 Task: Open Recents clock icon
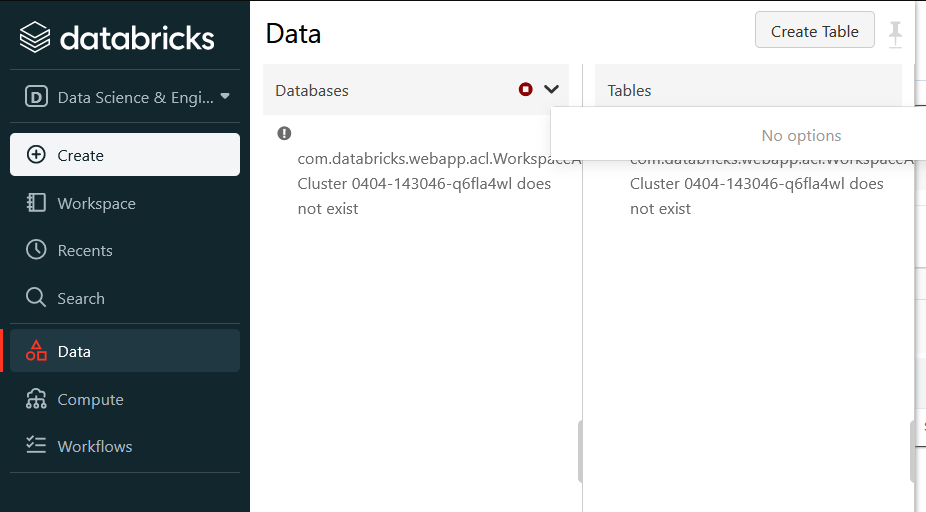click(36, 250)
